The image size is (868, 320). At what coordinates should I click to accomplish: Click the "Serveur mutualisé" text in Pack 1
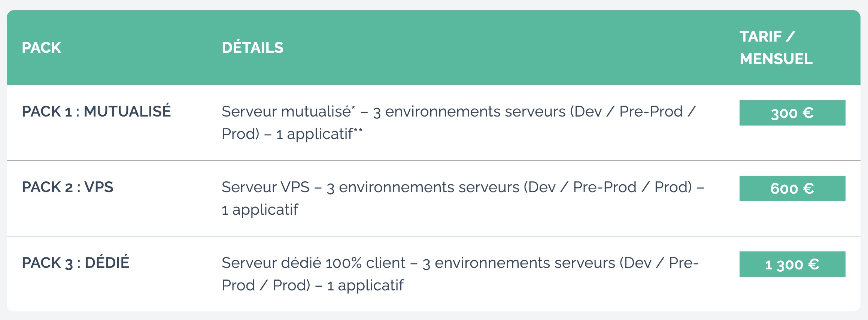click(286, 112)
